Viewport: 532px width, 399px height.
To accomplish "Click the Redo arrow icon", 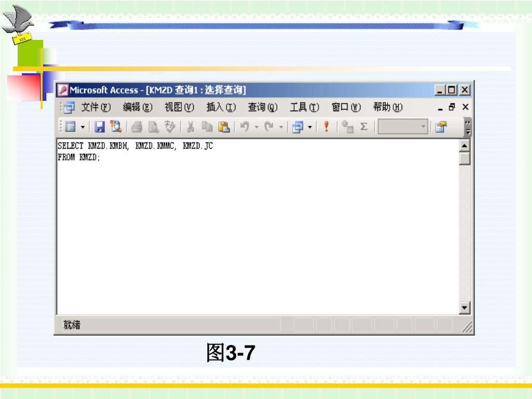I will coord(269,127).
